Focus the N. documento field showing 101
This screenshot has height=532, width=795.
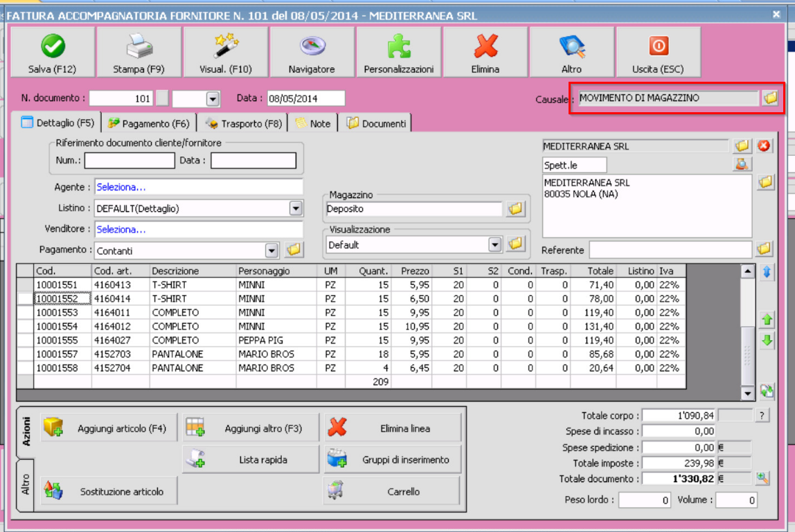point(121,98)
